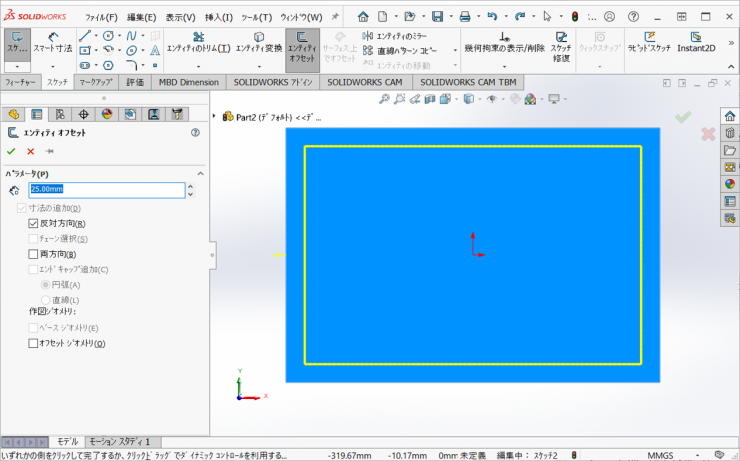740x461 pixels.
Task: Open the 挿入(I) menu
Action: tap(218, 17)
